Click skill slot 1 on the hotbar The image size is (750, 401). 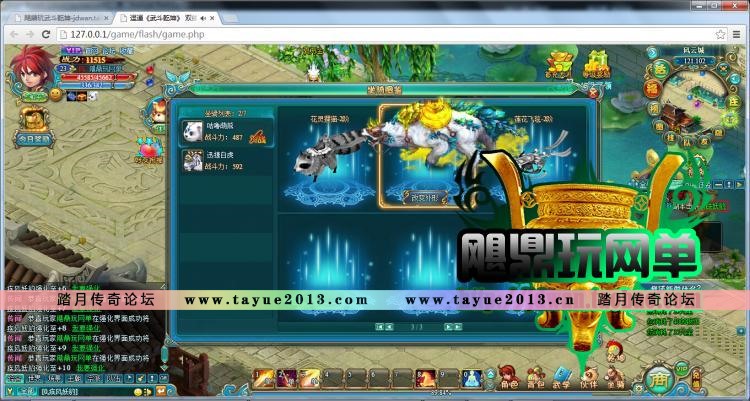263,378
